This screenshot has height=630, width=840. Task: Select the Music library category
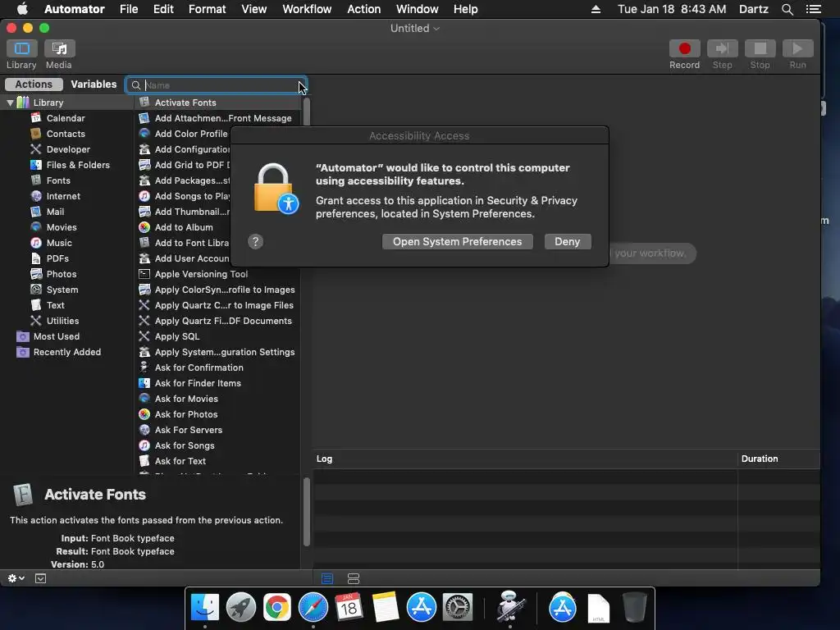(59, 243)
